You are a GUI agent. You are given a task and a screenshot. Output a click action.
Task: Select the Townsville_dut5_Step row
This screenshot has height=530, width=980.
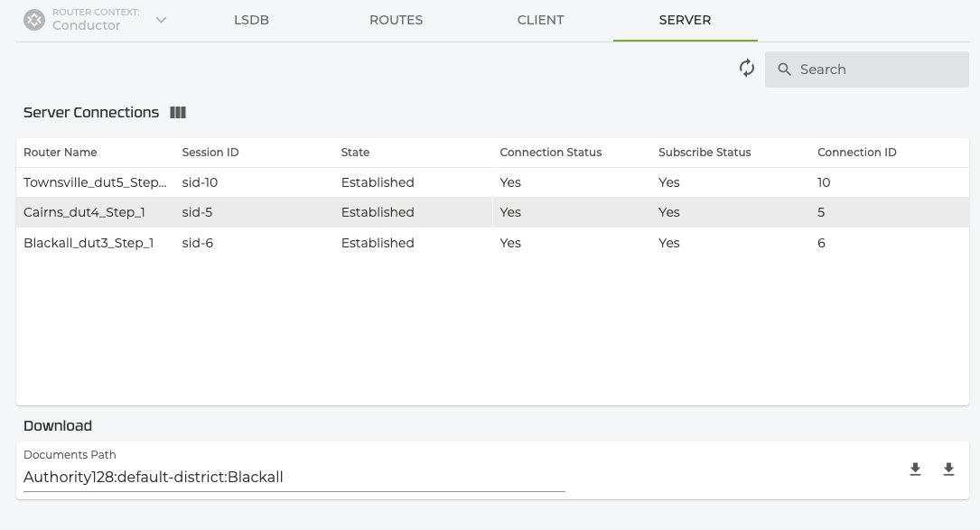pos(95,182)
